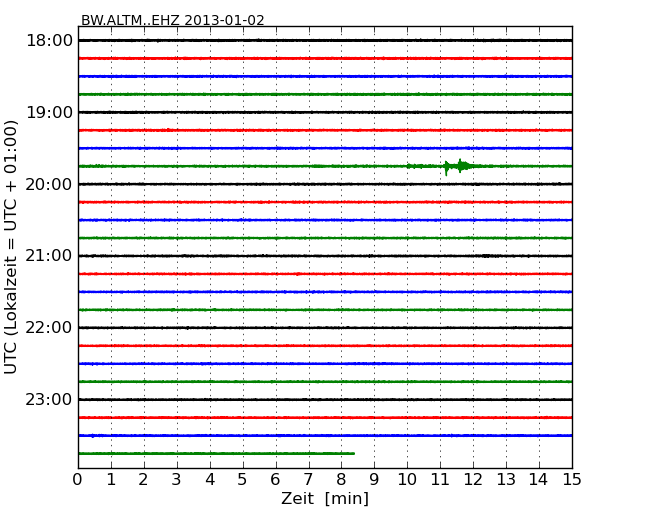Click the 18:00 time label
650x520 pixels.
(49, 41)
